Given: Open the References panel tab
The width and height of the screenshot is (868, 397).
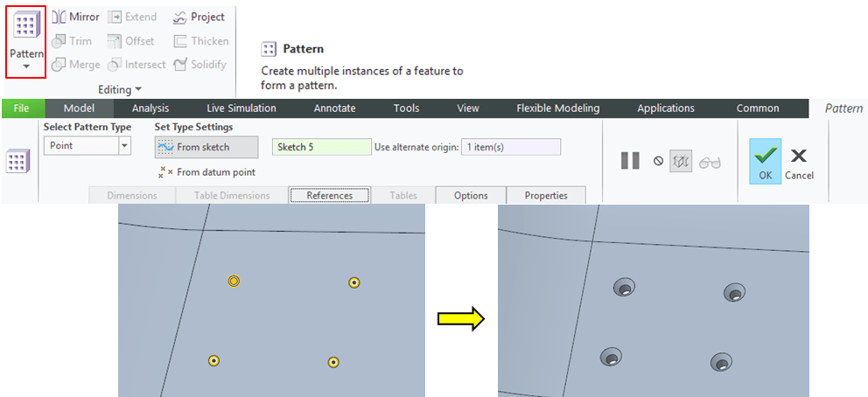Looking at the screenshot, I should click(x=329, y=195).
